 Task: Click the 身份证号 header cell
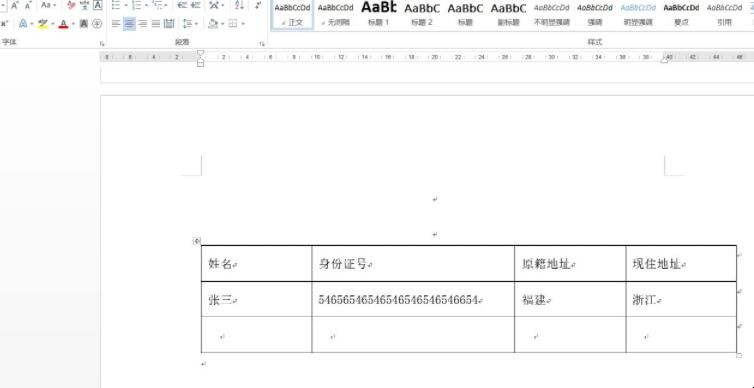tap(413, 263)
